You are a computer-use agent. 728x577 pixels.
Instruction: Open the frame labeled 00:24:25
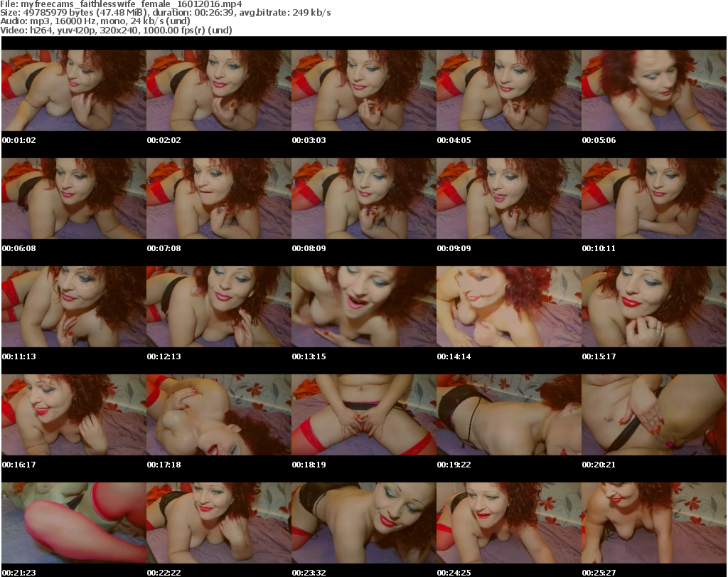(x=509, y=523)
